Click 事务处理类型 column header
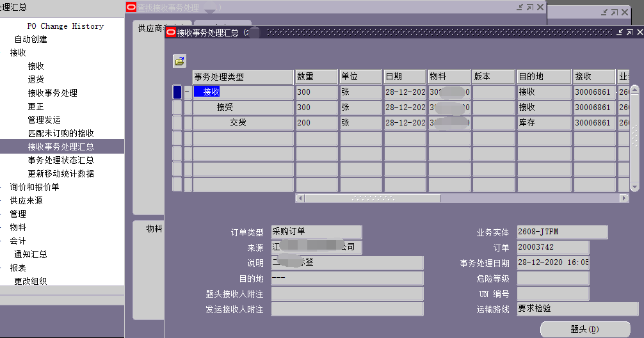This screenshot has width=644, height=338. click(x=243, y=77)
